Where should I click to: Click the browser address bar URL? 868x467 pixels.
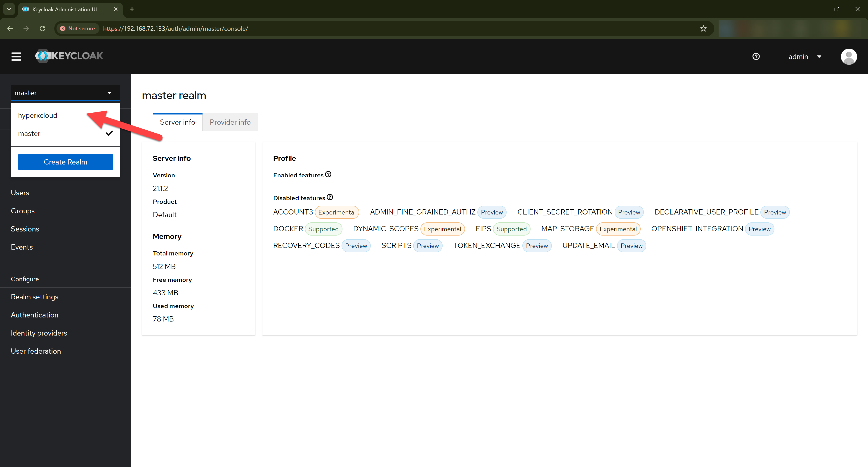tap(176, 29)
